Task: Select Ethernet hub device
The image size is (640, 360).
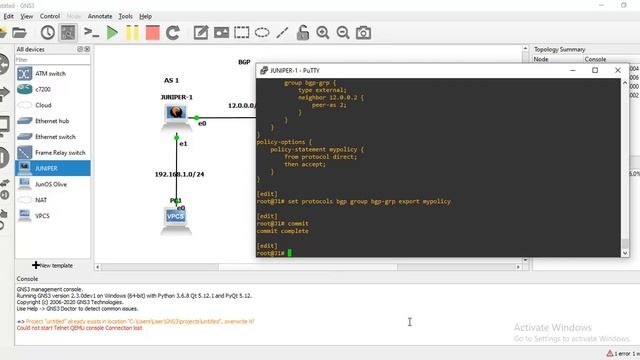Action: [53, 121]
